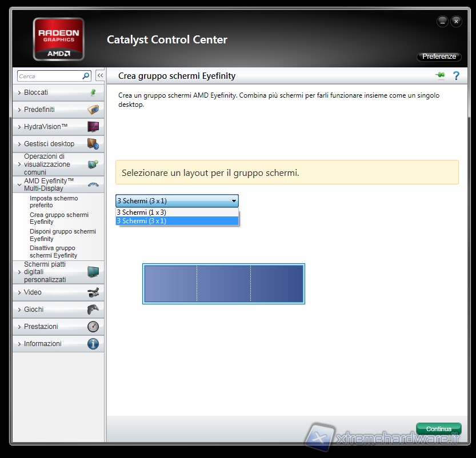Click the green pin icon beside help
476x458 pixels.
point(440,75)
